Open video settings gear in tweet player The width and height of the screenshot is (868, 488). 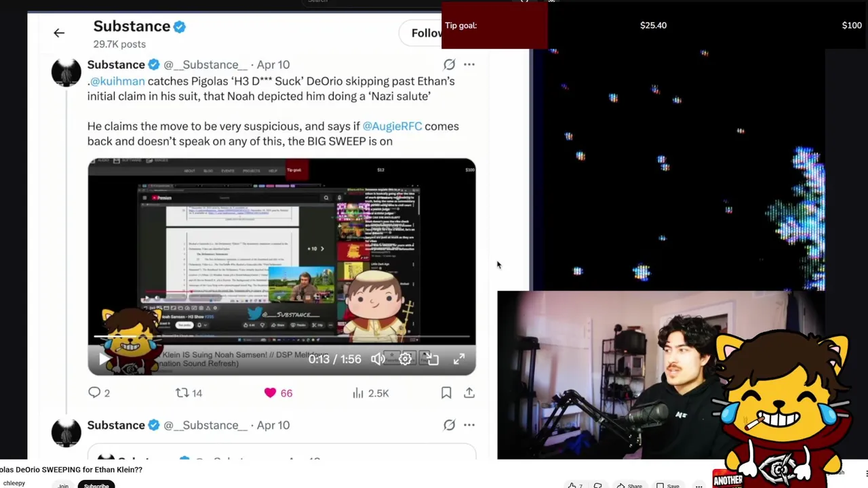(x=405, y=359)
